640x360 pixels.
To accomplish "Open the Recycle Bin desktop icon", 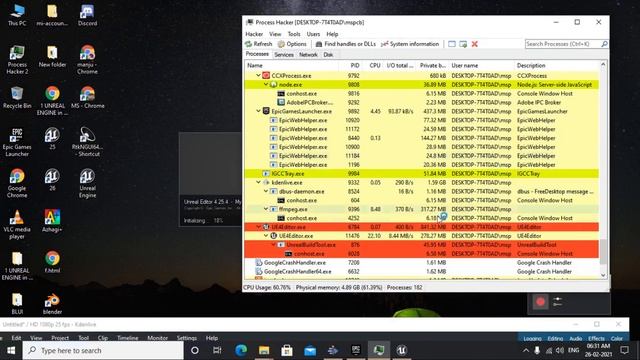I will pos(17,98).
